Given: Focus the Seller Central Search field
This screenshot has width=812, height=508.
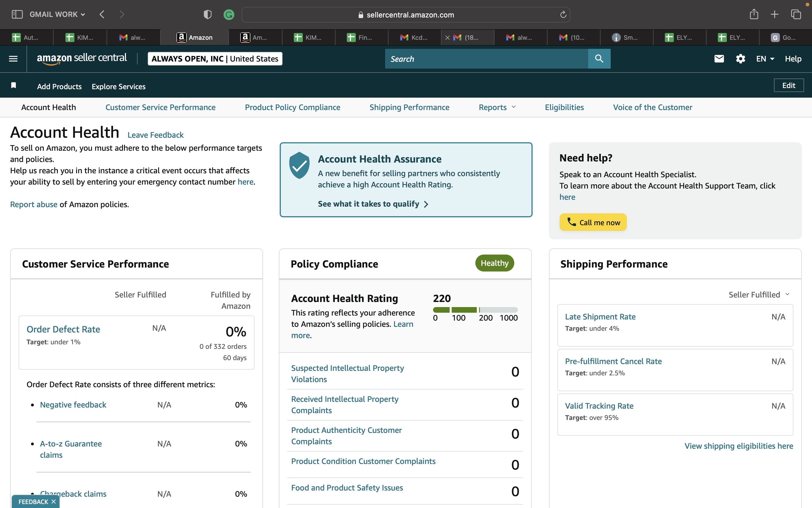Looking at the screenshot, I should [487, 59].
